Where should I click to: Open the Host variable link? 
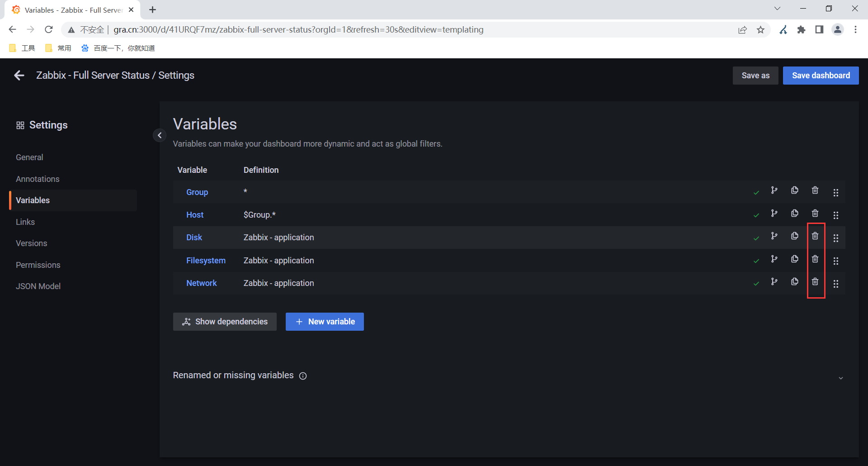(195, 215)
